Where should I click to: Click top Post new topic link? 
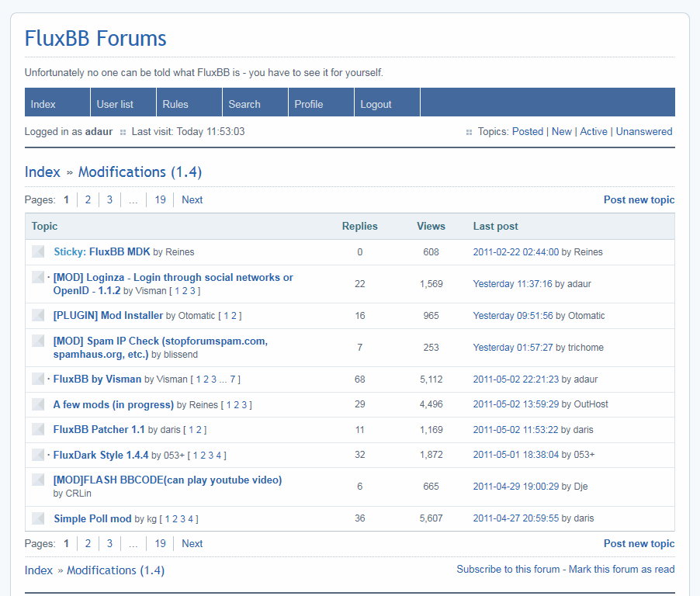click(639, 200)
